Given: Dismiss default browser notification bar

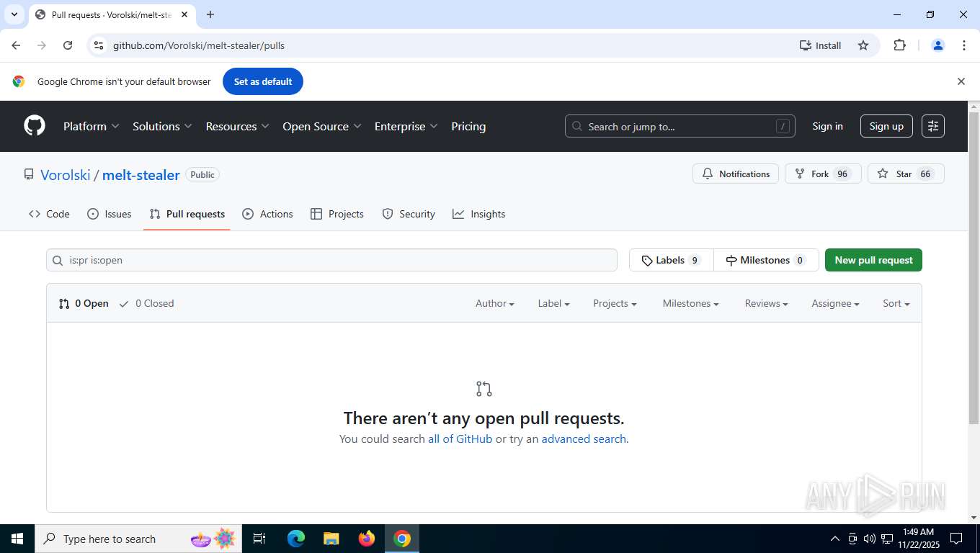Looking at the screenshot, I should coord(961,81).
